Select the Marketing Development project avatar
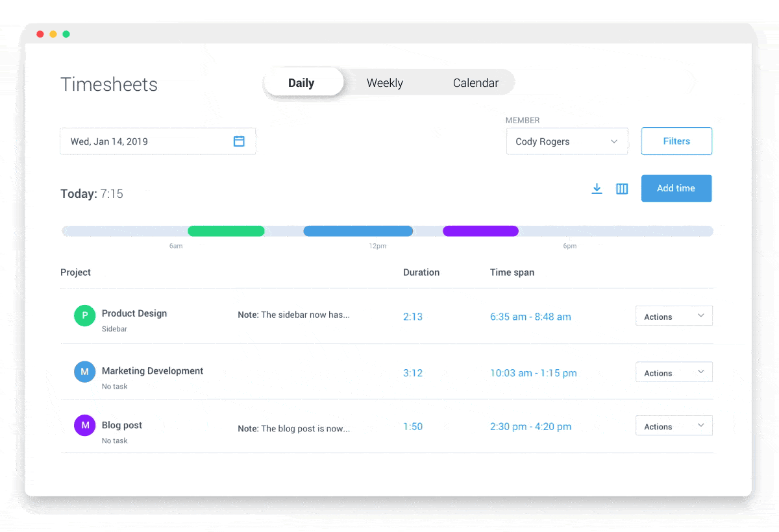Image resolution: width=779 pixels, height=532 pixels. pyautogui.click(x=84, y=371)
